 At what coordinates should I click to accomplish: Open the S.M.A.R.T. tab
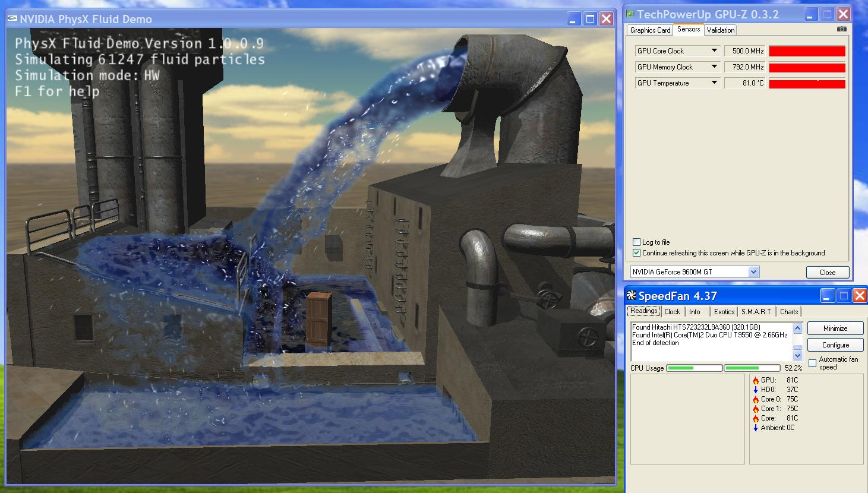point(757,312)
